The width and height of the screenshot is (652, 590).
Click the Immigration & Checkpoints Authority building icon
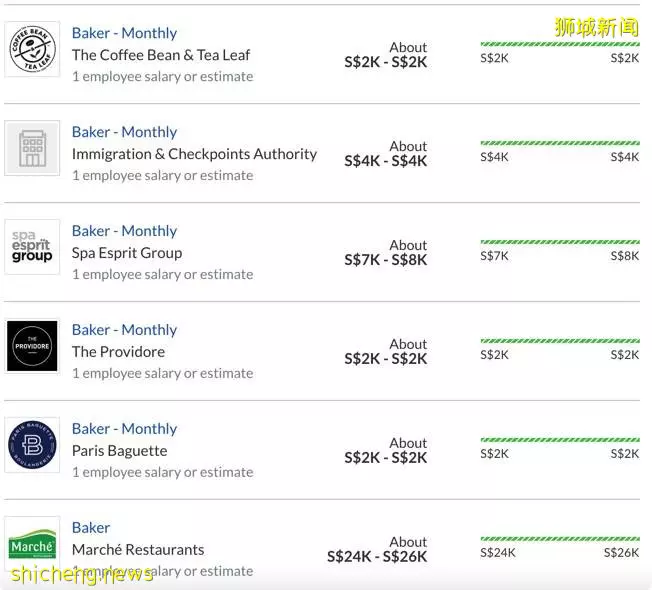pos(32,148)
